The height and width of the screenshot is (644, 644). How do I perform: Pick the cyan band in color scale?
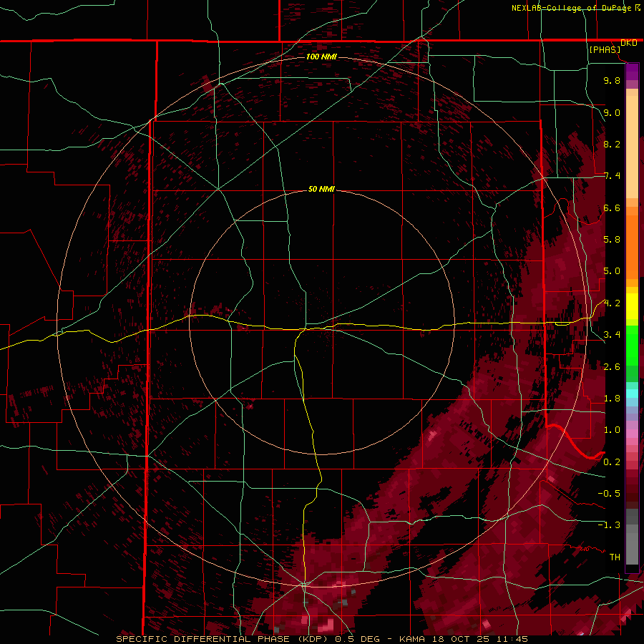pyautogui.click(x=632, y=394)
